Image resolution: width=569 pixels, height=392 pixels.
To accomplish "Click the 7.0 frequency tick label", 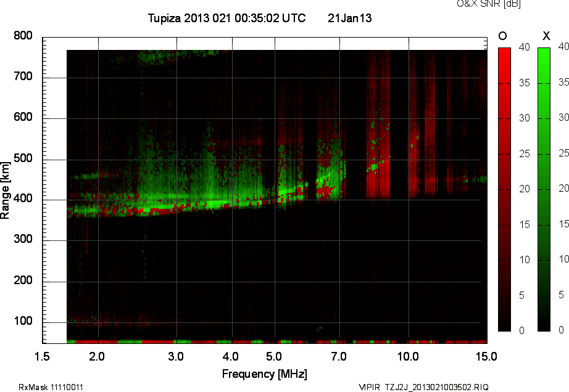I will pos(339,356).
